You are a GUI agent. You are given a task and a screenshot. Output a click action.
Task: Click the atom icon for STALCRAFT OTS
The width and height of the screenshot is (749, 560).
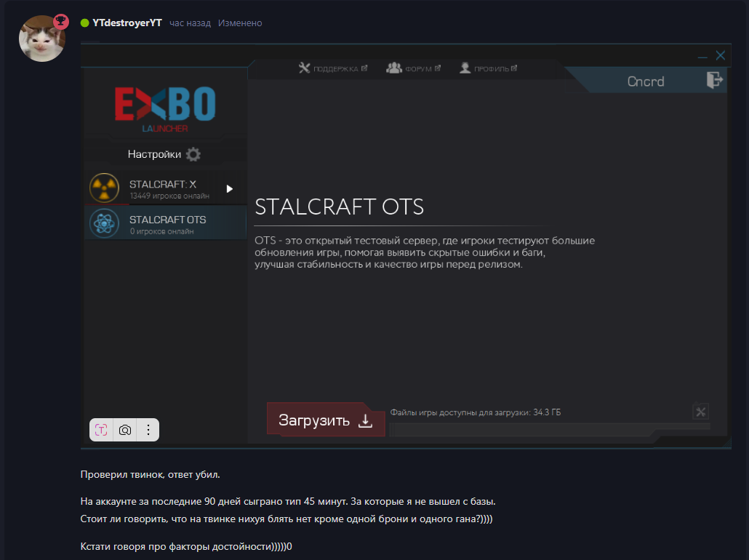click(x=104, y=223)
